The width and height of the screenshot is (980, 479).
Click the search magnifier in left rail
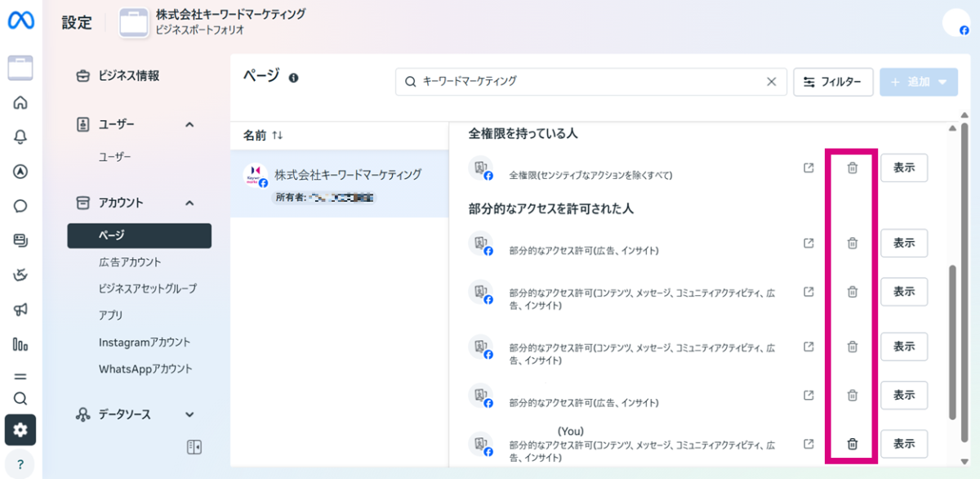click(20, 399)
